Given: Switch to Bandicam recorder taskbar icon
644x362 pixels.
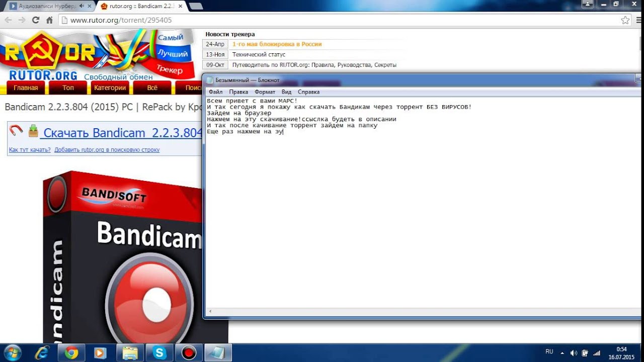Looking at the screenshot, I should point(189,352).
